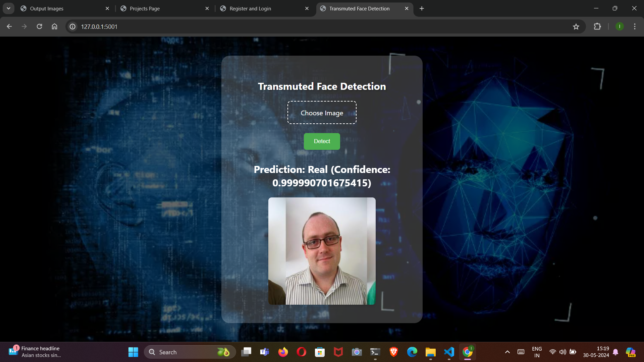Go to browser home page
Image resolution: width=644 pixels, height=362 pixels.
[x=54, y=26]
